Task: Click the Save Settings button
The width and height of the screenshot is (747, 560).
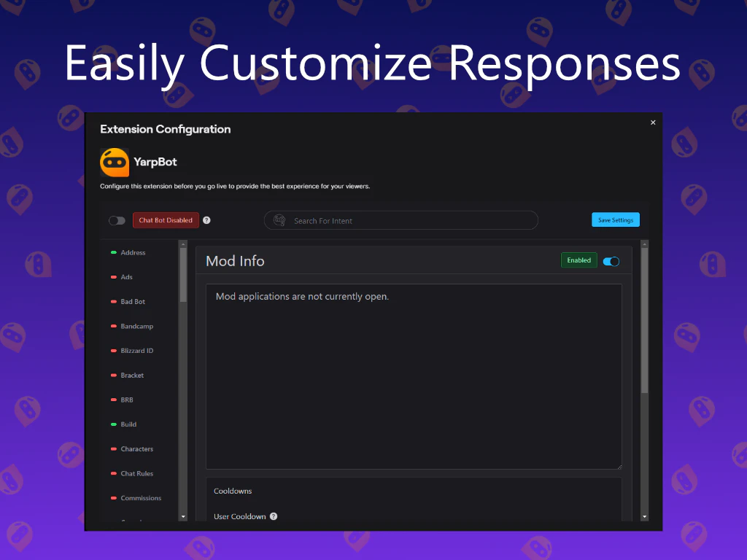Action: coord(616,219)
